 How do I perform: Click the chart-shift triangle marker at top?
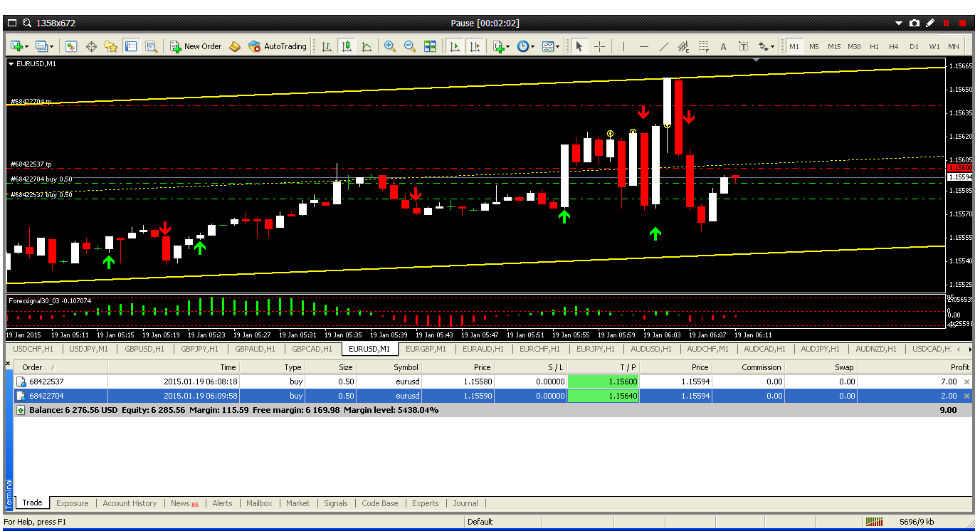(x=757, y=61)
